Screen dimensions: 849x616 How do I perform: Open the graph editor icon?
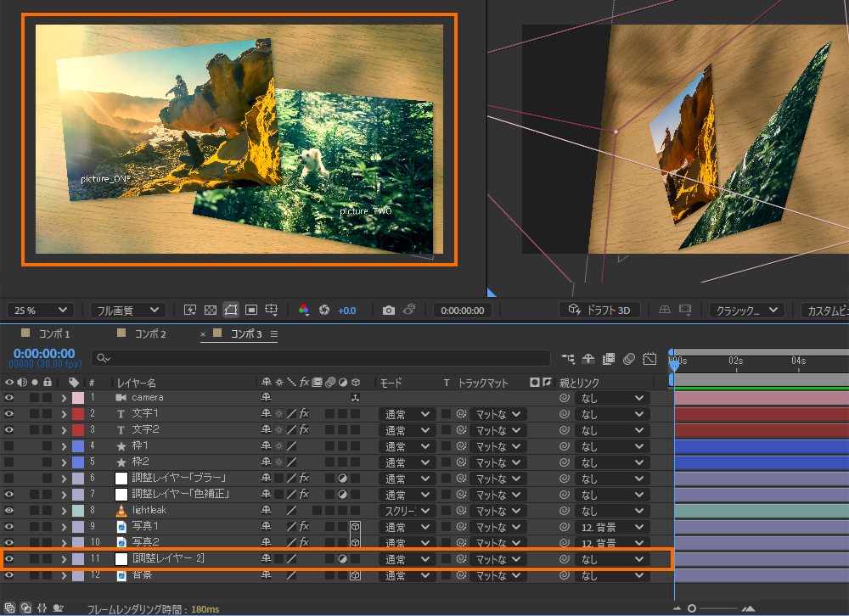(x=649, y=358)
